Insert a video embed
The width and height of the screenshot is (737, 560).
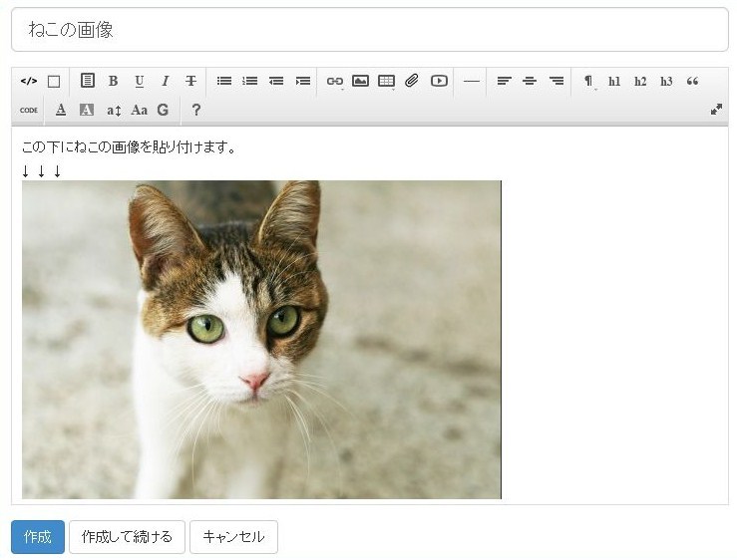439,82
